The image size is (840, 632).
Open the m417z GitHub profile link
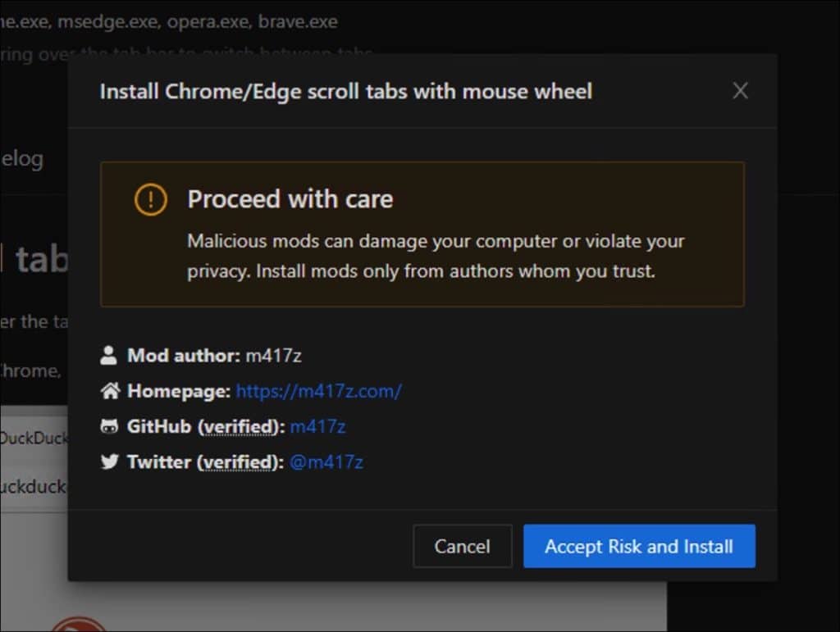pyautogui.click(x=317, y=426)
